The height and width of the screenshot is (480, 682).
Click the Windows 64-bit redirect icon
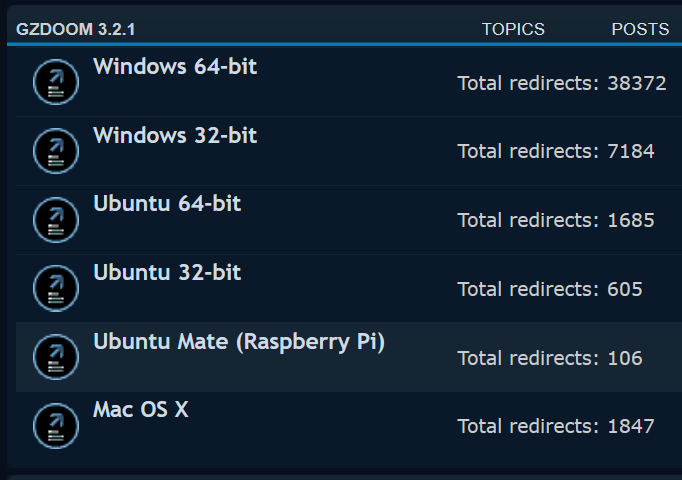click(x=56, y=82)
